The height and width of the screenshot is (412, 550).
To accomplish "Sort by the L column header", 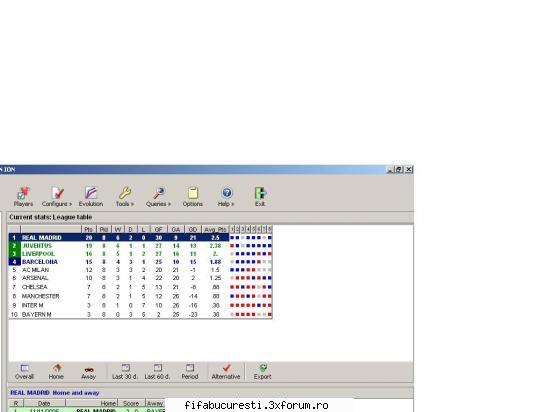I will 143,229.
